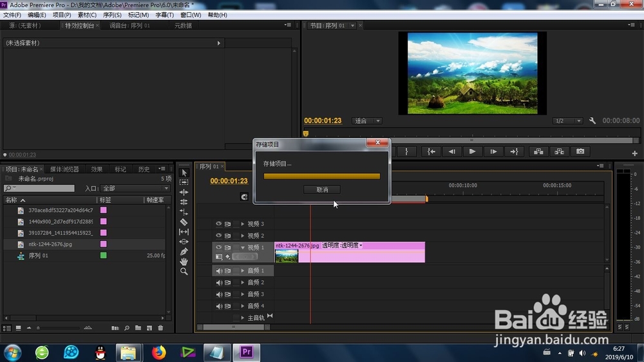Image resolution: width=644 pixels, height=362 pixels.
Task: Open the 适合 zoom level dropdown
Action: point(367,121)
